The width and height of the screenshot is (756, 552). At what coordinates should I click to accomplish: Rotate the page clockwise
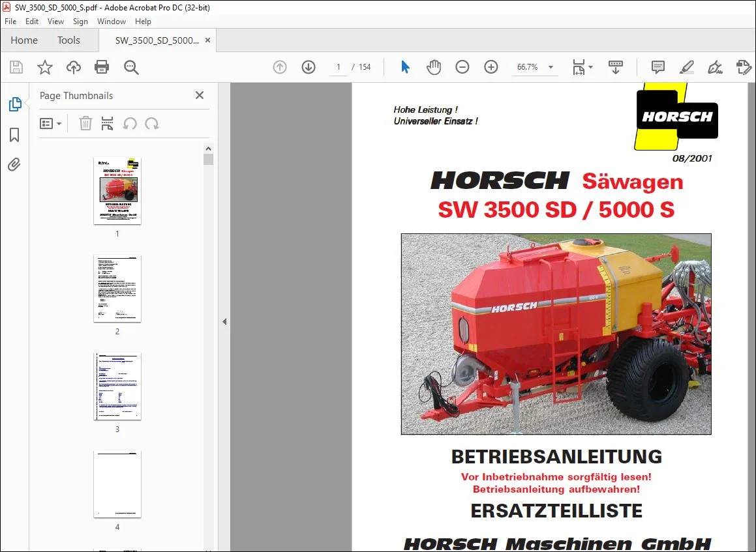(x=152, y=124)
